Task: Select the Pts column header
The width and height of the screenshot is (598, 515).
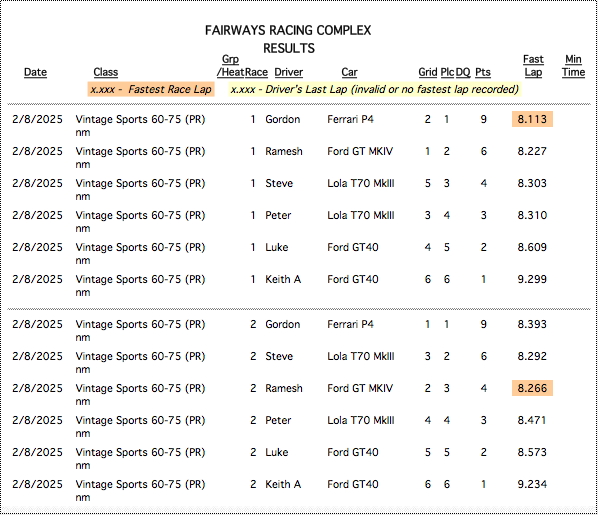Action: pos(483,72)
